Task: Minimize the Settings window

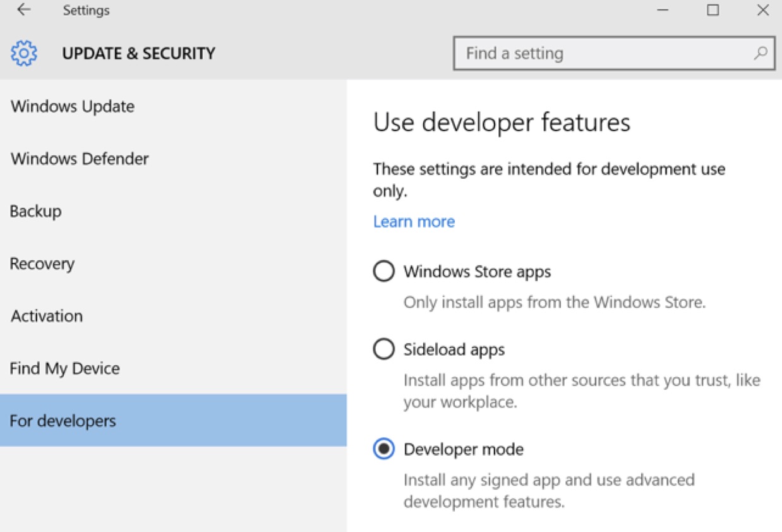Action: (x=663, y=10)
